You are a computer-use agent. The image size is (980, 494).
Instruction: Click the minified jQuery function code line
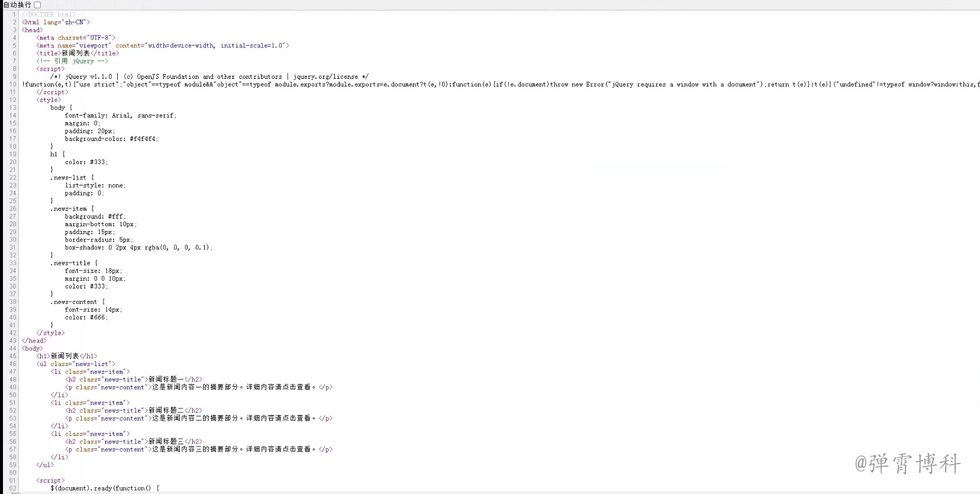point(501,84)
